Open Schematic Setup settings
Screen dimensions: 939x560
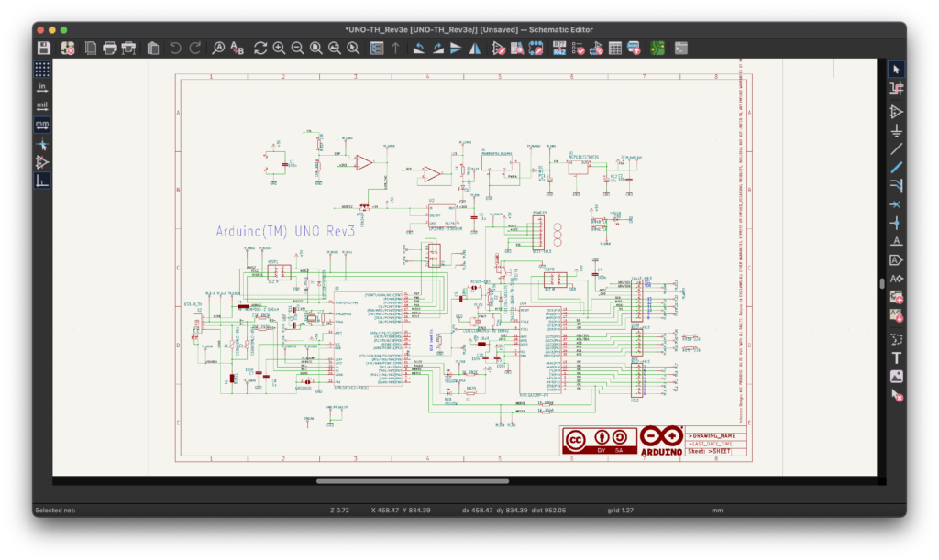coord(68,49)
